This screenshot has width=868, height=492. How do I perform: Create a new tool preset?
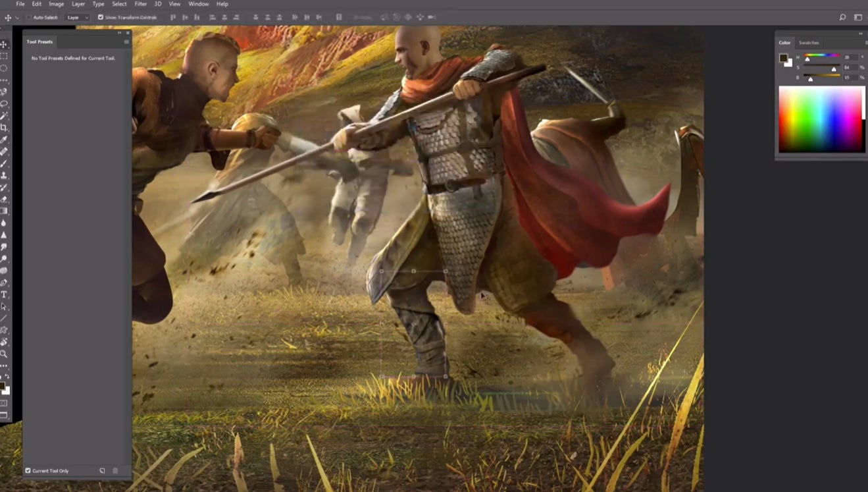102,471
